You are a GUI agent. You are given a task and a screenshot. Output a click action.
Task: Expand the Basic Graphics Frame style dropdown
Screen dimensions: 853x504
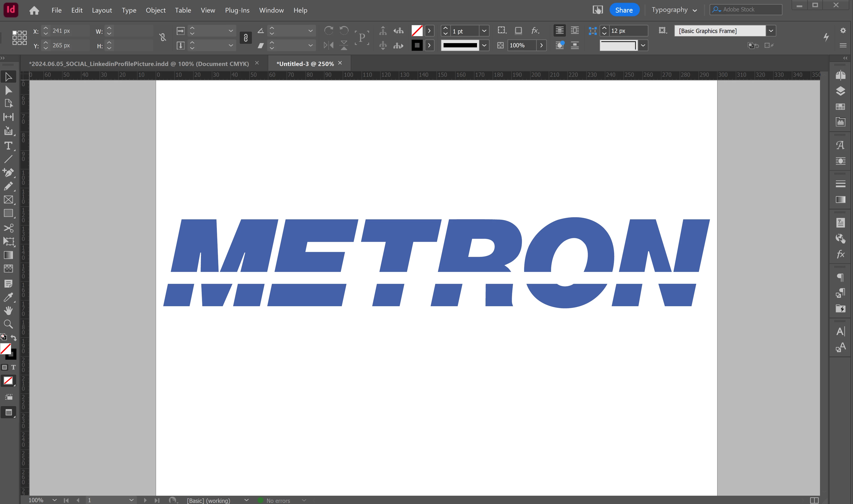(x=771, y=31)
